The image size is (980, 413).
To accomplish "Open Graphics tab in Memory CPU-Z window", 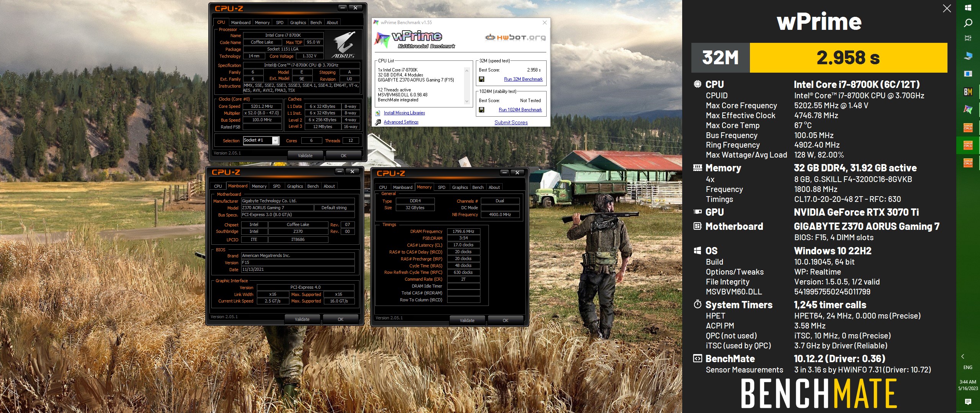I will pos(460,187).
